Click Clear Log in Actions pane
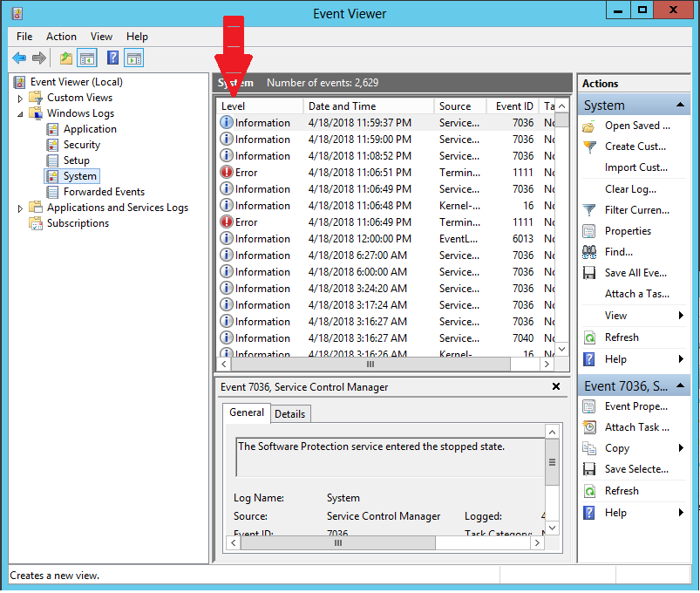This screenshot has width=700, height=593. (630, 189)
